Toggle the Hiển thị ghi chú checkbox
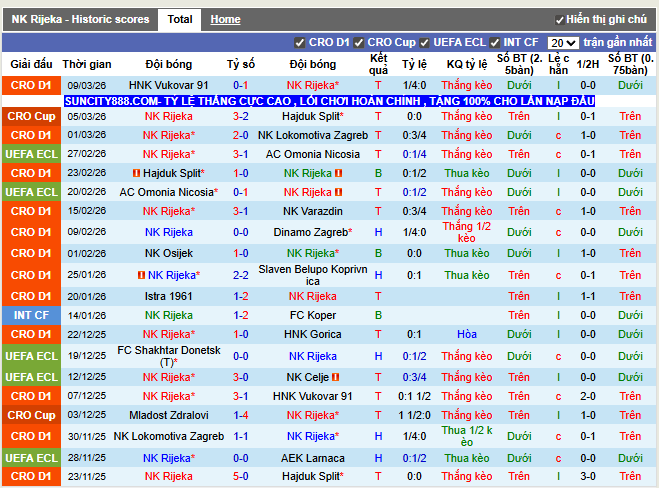This screenshot has height=488, width=659. click(x=559, y=20)
